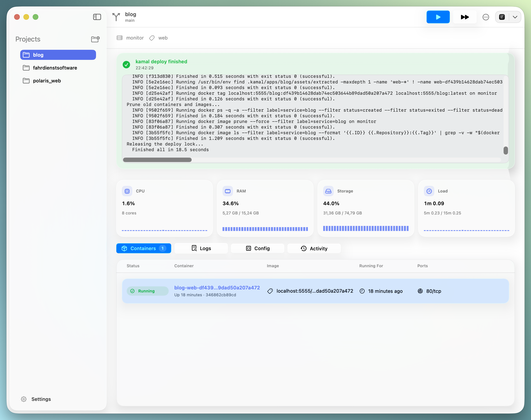This screenshot has height=420, width=531.
Task: Click the Load gauge icon
Action: [x=429, y=191]
